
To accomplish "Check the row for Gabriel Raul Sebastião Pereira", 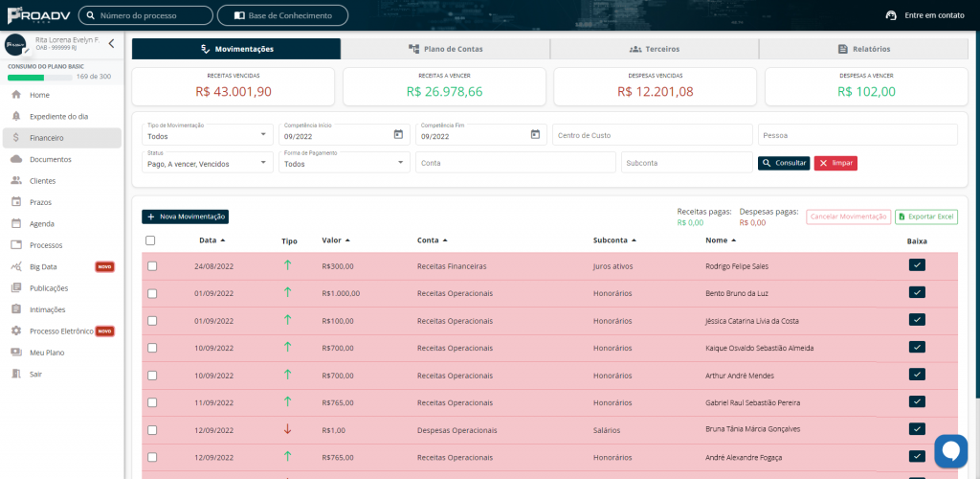I will coord(152,402).
